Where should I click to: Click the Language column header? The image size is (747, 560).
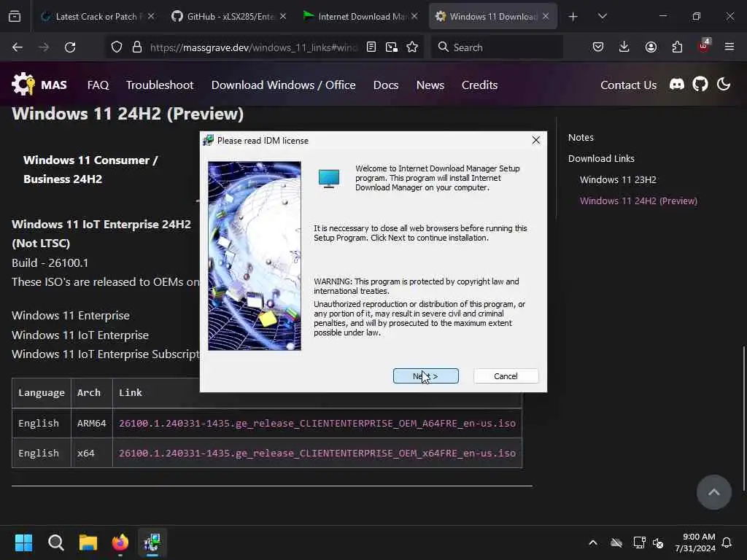coord(42,392)
